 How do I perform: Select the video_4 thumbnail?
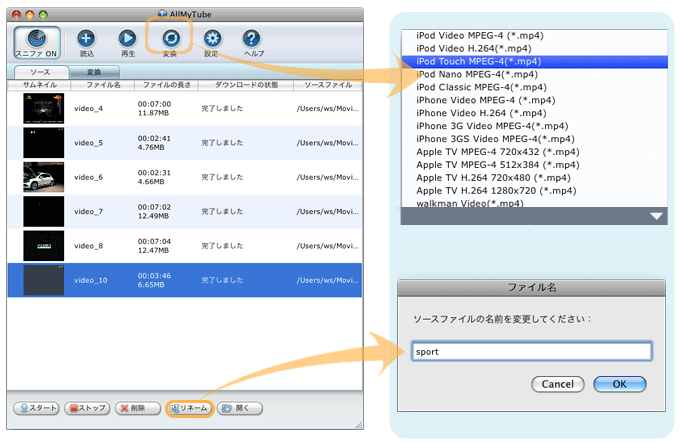43,108
